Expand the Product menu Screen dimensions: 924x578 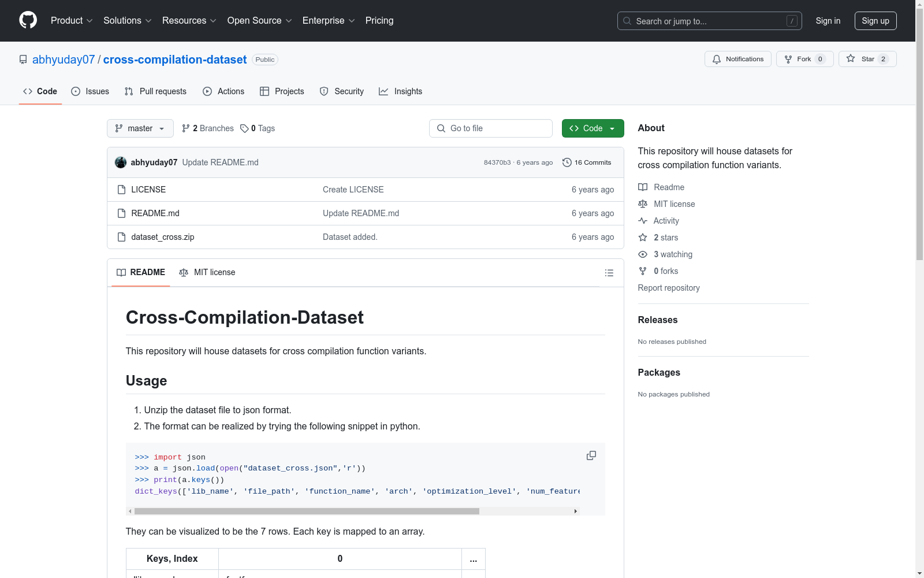(72, 20)
